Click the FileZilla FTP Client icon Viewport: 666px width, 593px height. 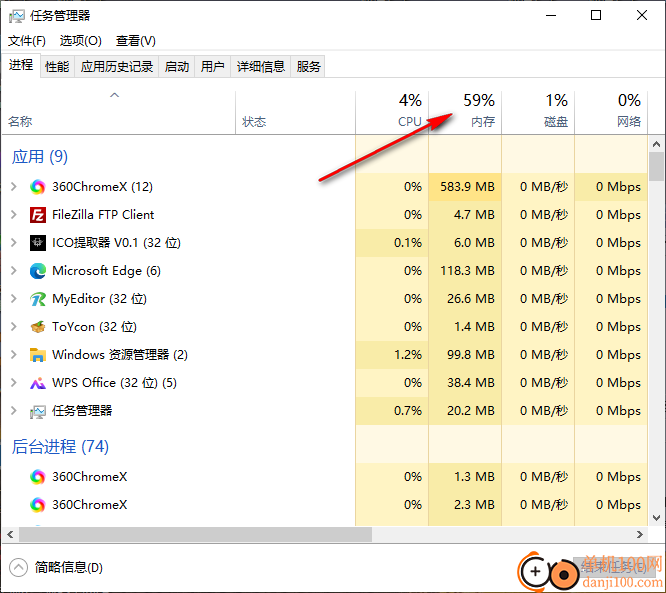click(37, 215)
